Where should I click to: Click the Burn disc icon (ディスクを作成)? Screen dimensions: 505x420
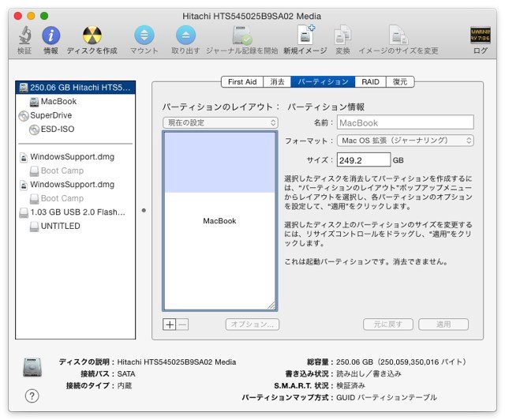point(92,35)
